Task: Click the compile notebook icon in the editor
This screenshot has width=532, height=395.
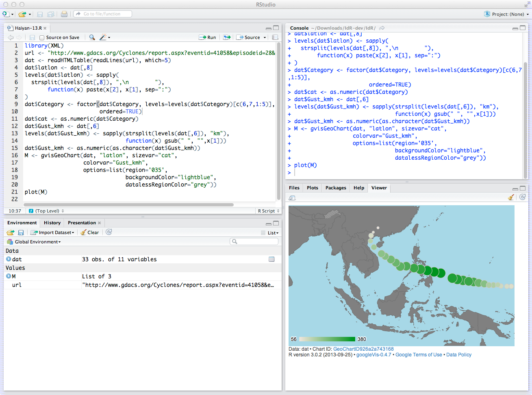Action: (275, 37)
